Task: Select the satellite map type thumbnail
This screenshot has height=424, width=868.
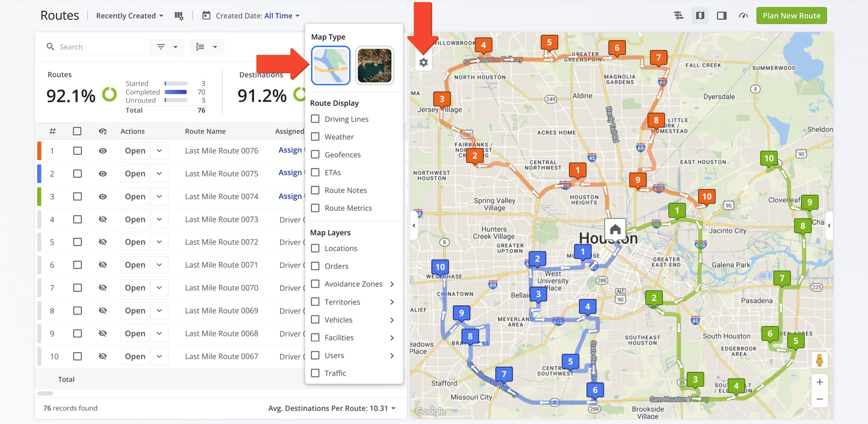Action: [374, 66]
